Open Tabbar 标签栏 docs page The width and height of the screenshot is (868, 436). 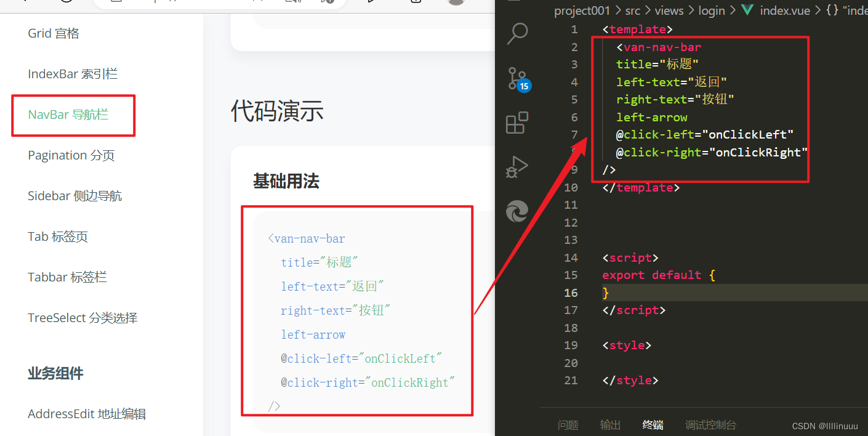(67, 277)
